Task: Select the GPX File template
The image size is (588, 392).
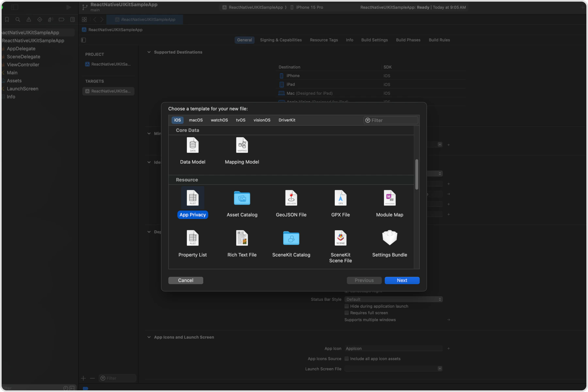Action: pyautogui.click(x=340, y=203)
